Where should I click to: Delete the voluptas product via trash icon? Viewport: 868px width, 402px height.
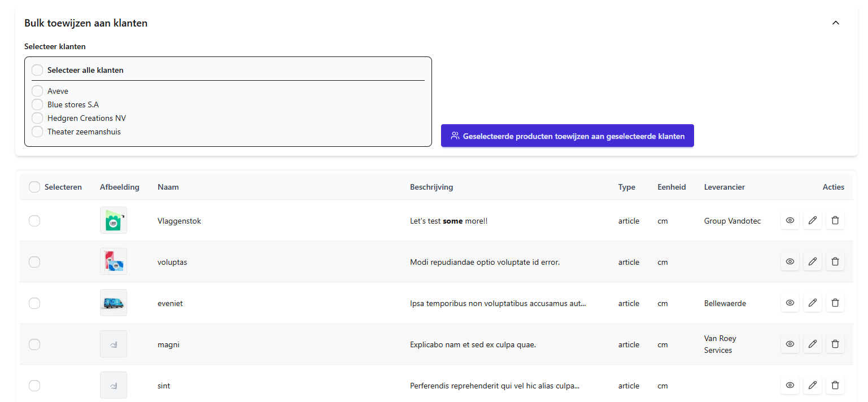(x=835, y=262)
